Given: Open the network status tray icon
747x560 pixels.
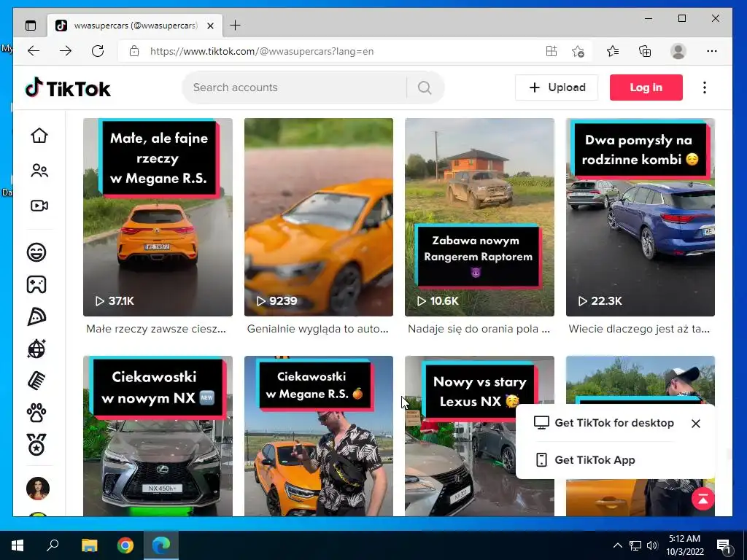Looking at the screenshot, I should click(x=635, y=545).
